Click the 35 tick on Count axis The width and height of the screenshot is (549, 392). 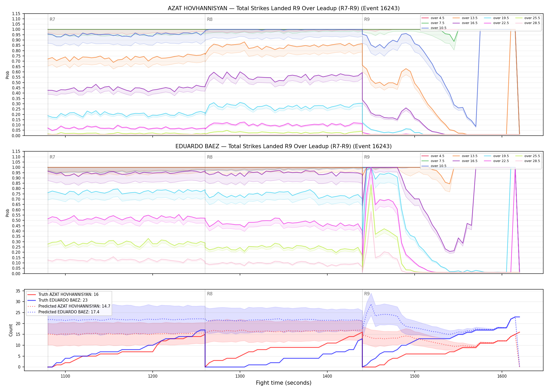[18, 291]
